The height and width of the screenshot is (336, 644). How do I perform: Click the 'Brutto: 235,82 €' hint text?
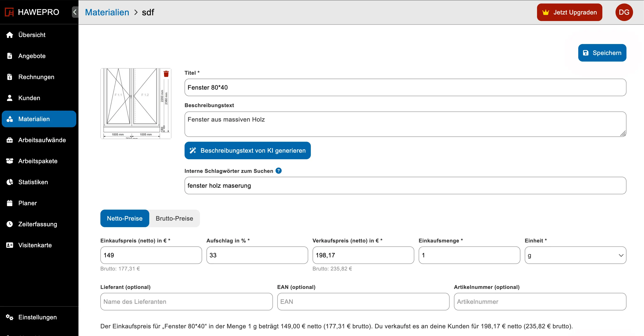click(332, 269)
